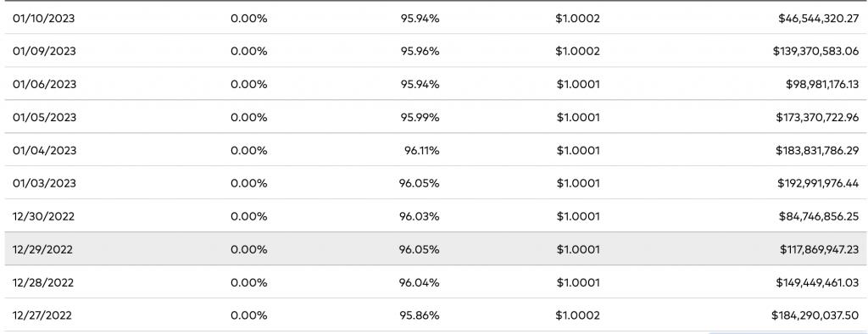
Task: Select the $139,370,583.06 amount cell
Action: pos(816,52)
